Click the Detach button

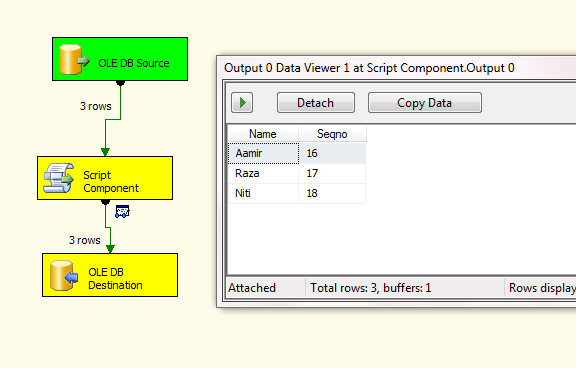point(316,102)
